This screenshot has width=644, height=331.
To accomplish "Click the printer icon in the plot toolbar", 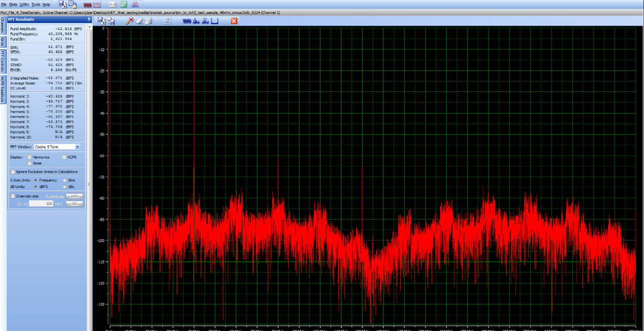I will [x=148, y=21].
